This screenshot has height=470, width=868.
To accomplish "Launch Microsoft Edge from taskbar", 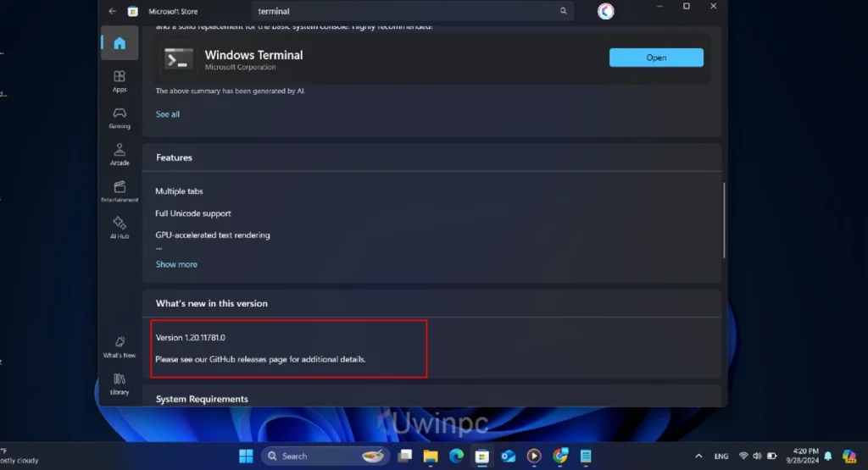I will 456,456.
